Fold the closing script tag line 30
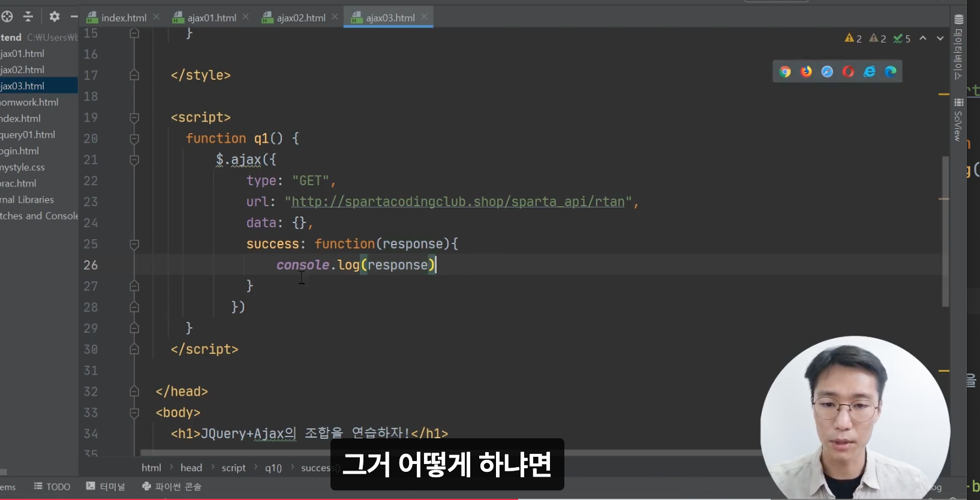Viewport: 980px width, 500px height. (x=134, y=350)
